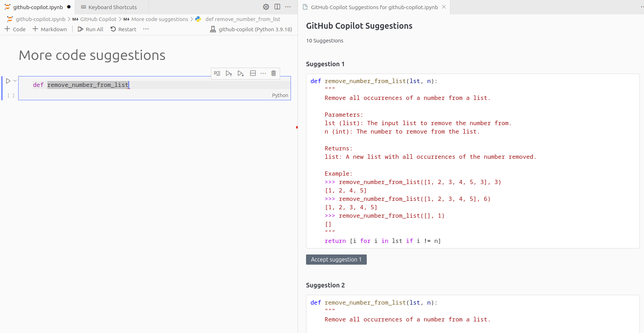Image resolution: width=644 pixels, height=333 pixels.
Task: Click the Split Cell icon
Action: pyautogui.click(x=253, y=73)
